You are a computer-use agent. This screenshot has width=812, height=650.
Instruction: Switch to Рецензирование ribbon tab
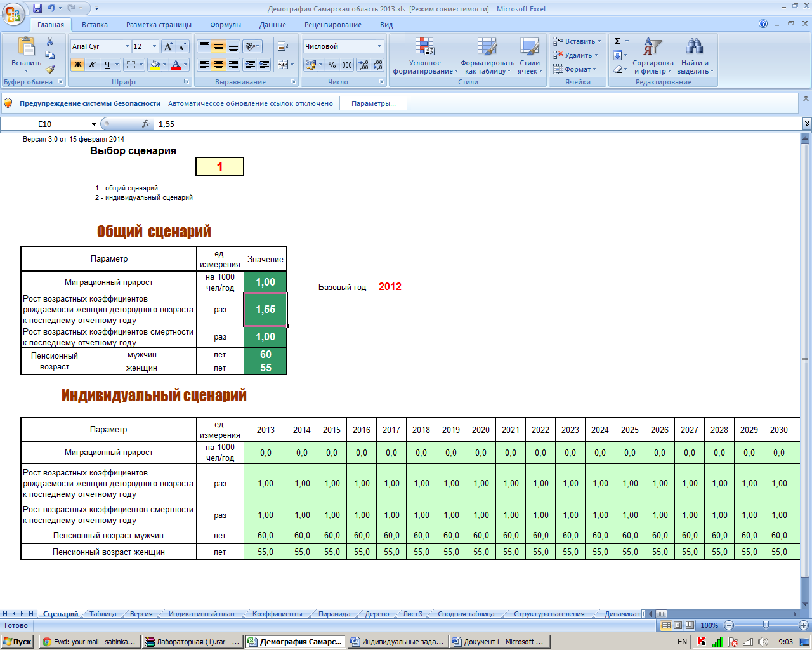pyautogui.click(x=333, y=25)
